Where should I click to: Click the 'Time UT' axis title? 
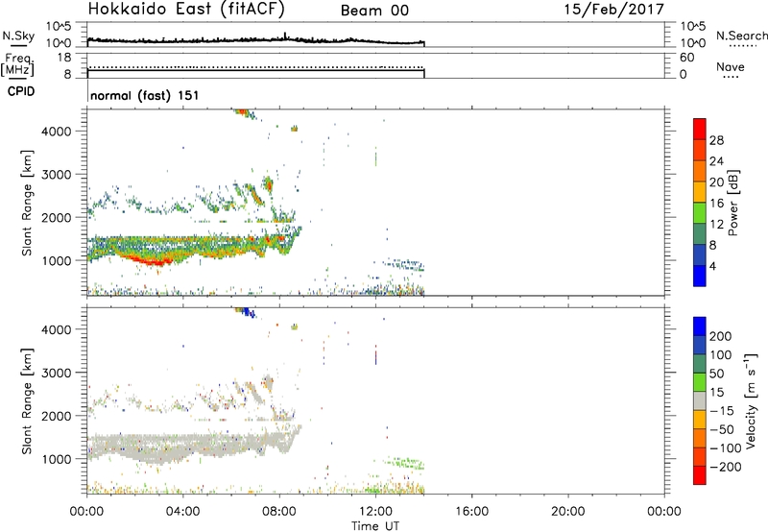[x=375, y=526]
